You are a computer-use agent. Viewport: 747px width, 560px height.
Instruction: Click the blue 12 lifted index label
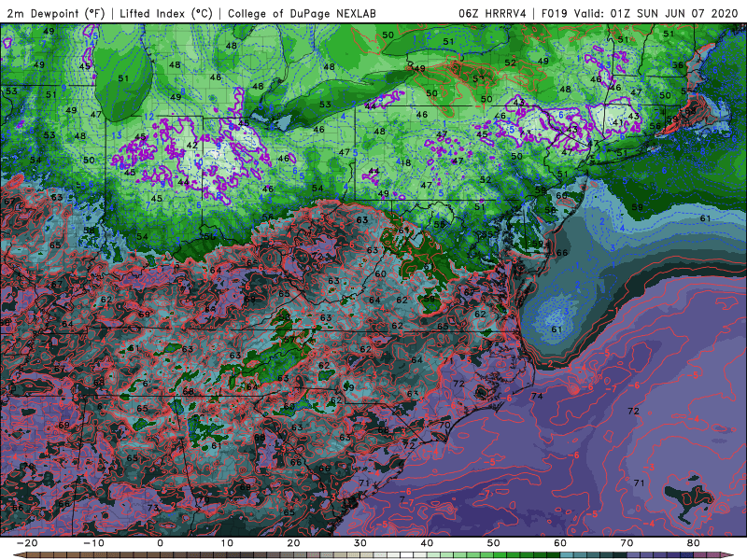click(149, 117)
